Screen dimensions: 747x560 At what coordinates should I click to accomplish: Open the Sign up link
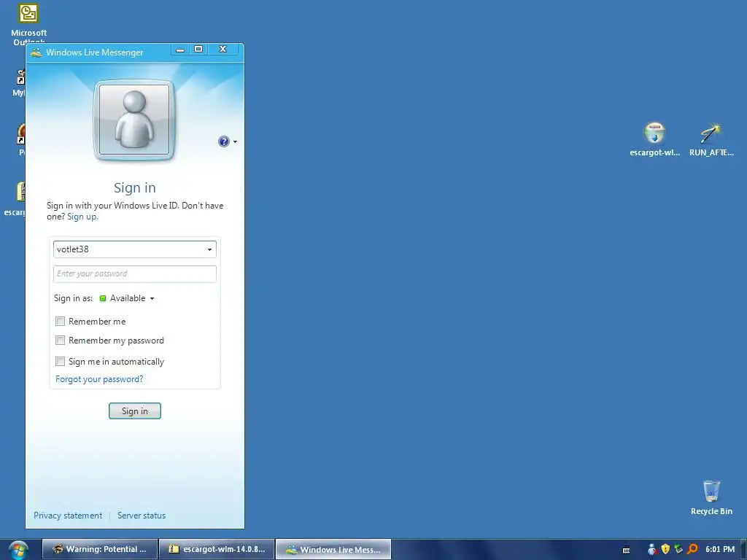coord(82,217)
